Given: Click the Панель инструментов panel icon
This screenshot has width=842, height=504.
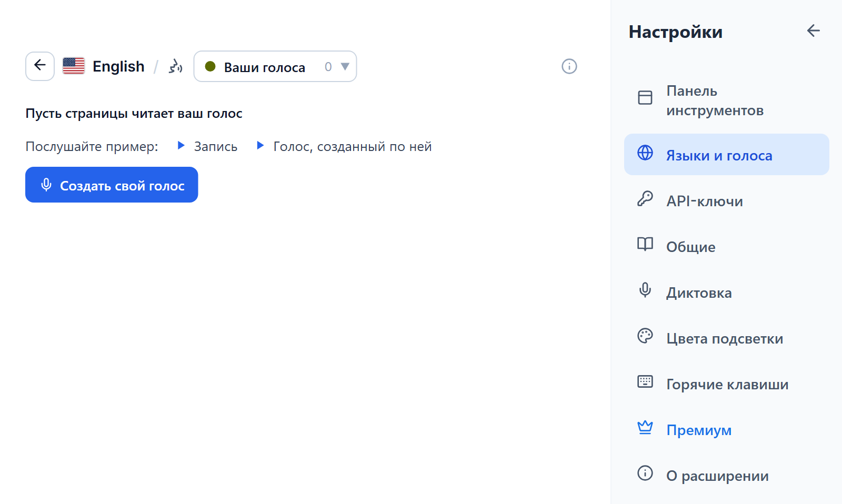Looking at the screenshot, I should pyautogui.click(x=645, y=98).
